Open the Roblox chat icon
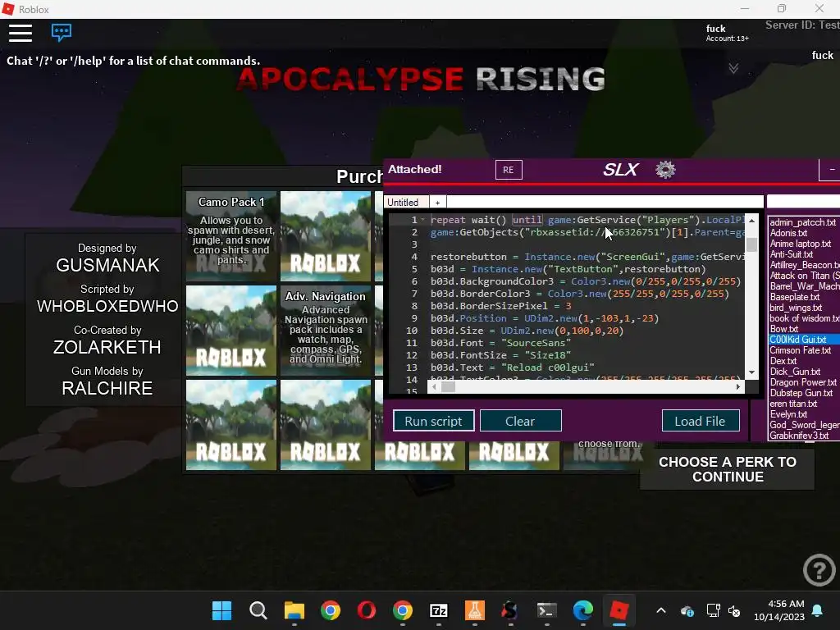Screen dimensions: 840x630 [x=62, y=32]
